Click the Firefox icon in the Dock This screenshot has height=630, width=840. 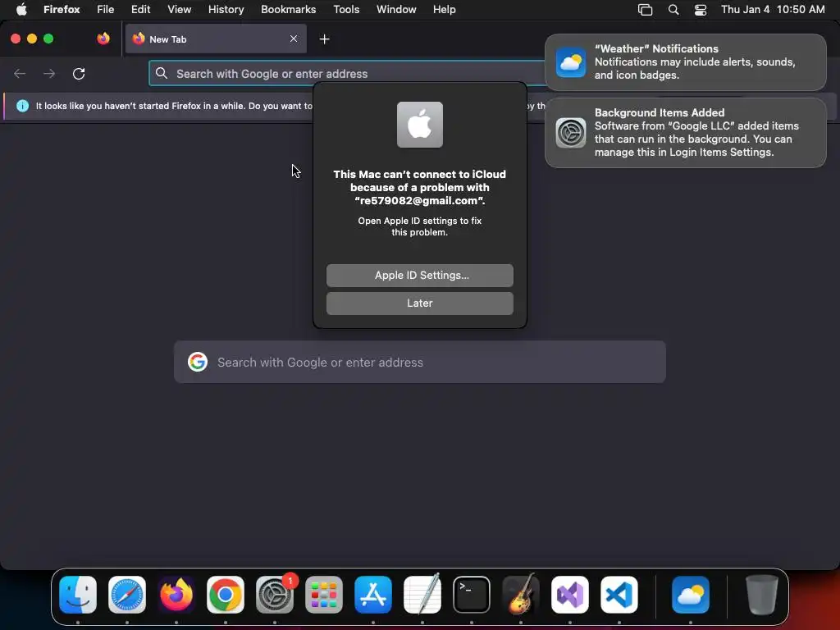176,595
